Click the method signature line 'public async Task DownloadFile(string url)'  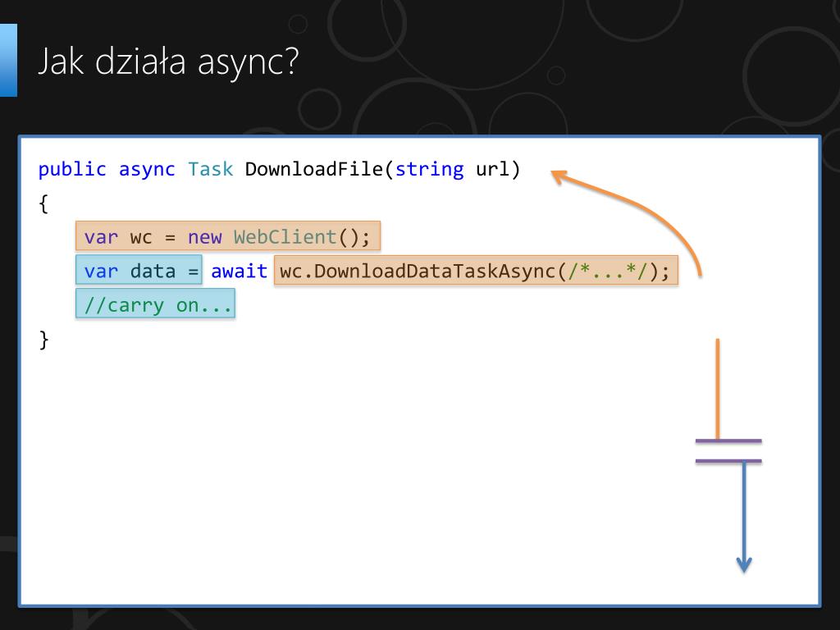coord(279,169)
